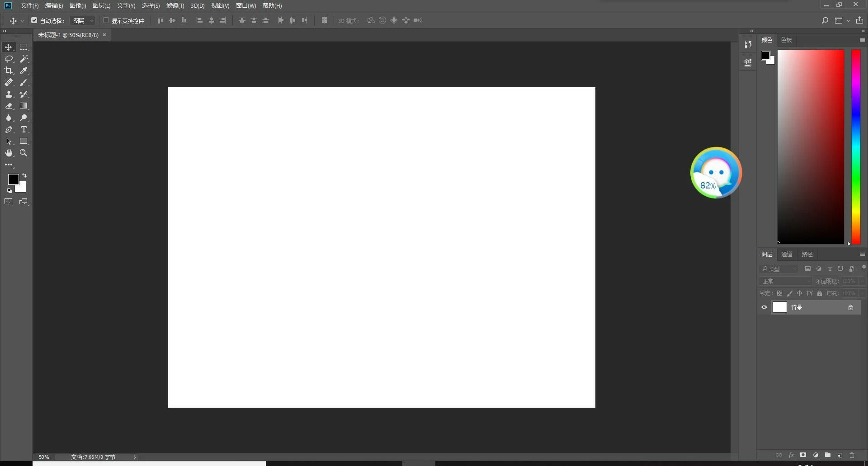
Task: Select the History Brush tool
Action: (24, 94)
